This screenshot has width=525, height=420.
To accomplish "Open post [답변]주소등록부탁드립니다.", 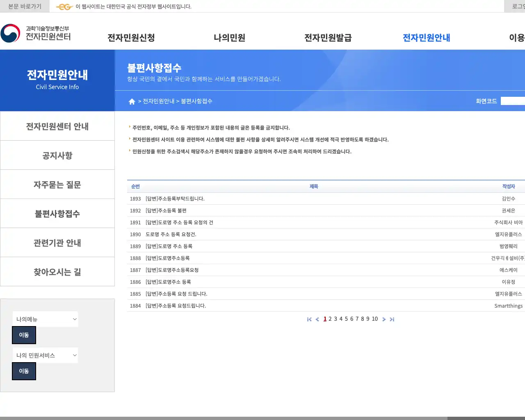I will 175,199.
